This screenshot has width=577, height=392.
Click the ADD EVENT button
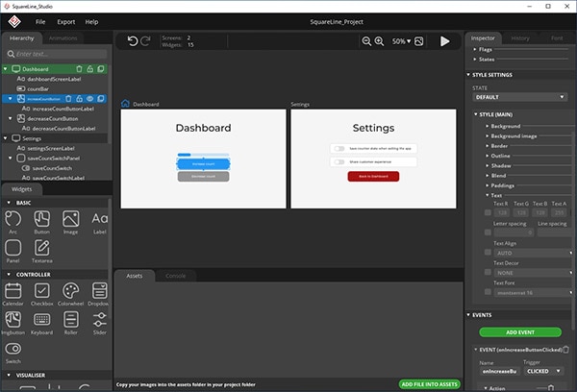point(520,332)
